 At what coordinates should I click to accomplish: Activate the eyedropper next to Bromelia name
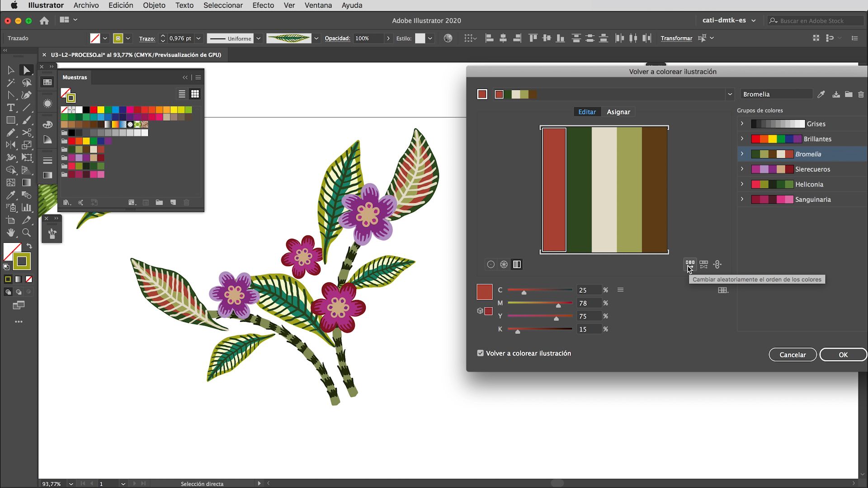(821, 94)
